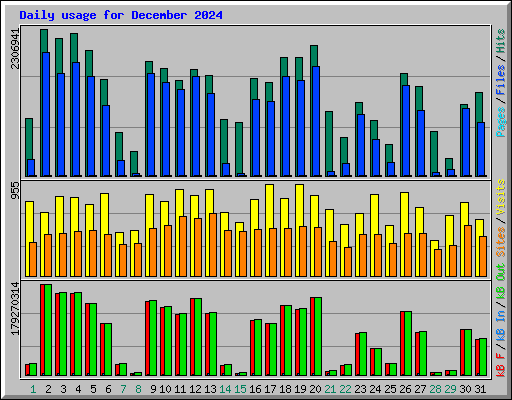
Task: Click day label 2 on the x-axis
Action: (x=48, y=389)
